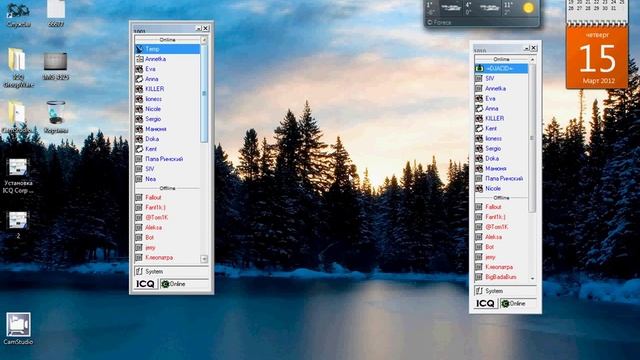The height and width of the screenshot is (360, 640).
Task: Click Anna's icon in ICQ window with ~DJACID~
Action: pos(479,109)
